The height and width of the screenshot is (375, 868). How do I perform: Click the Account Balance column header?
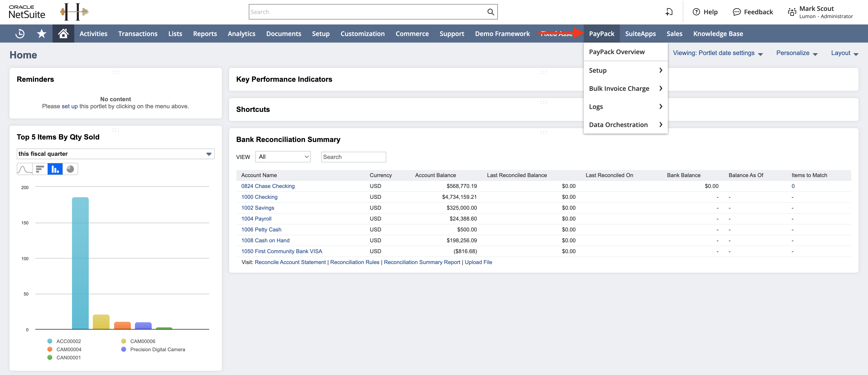point(435,175)
